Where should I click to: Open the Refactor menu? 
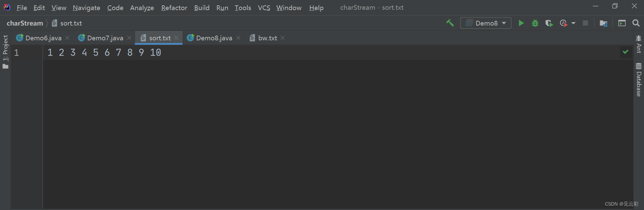click(x=174, y=8)
